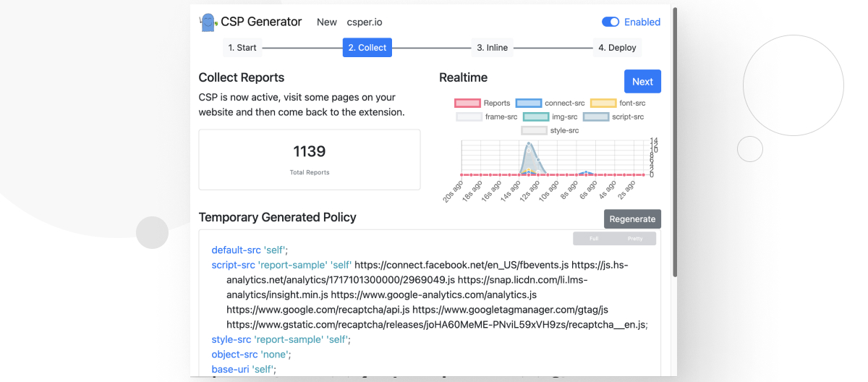Click the gstatic recaptcha releases URL
This screenshot has width=868, height=382.
pyautogui.click(x=436, y=325)
